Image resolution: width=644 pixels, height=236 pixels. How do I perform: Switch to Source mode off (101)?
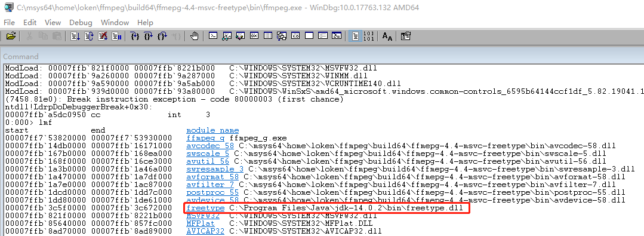(x=369, y=36)
